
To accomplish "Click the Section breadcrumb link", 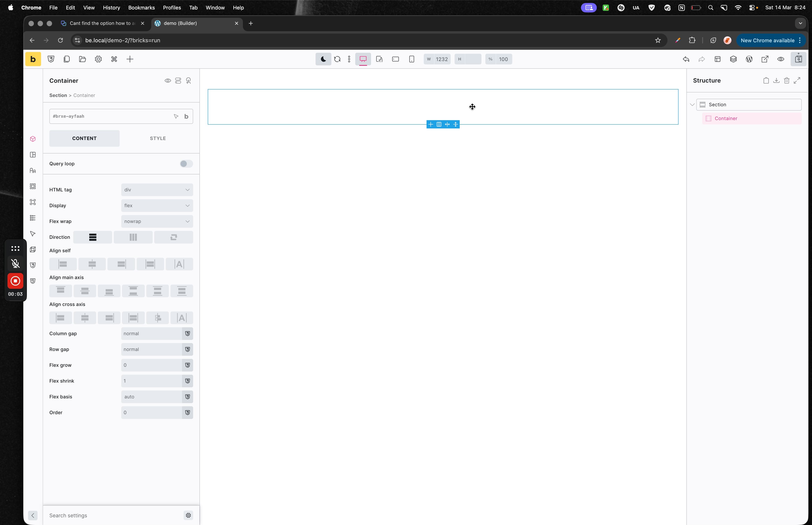I will (x=58, y=95).
